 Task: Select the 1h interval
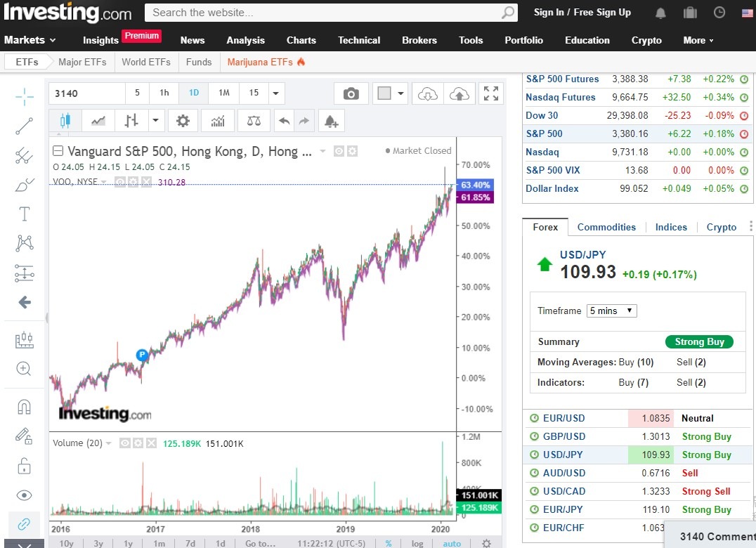(164, 93)
